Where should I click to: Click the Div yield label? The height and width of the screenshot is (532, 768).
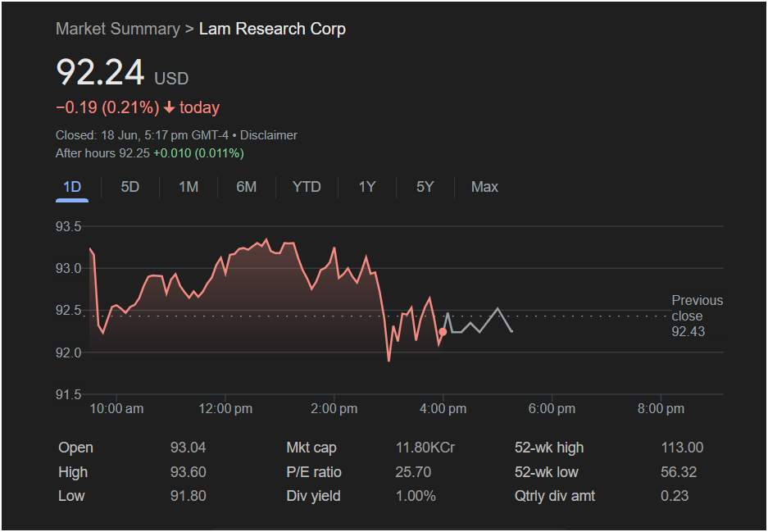pos(313,496)
